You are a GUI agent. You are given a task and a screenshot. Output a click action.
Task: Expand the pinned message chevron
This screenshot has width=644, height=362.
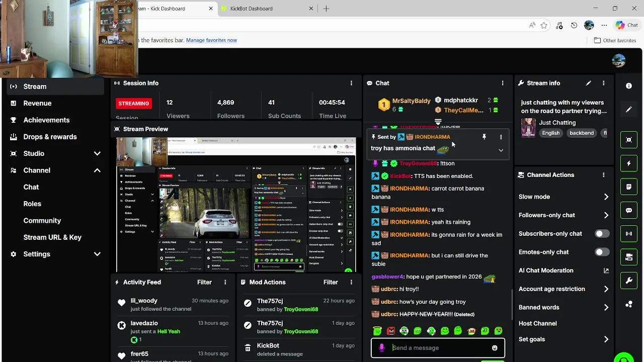[501, 150]
